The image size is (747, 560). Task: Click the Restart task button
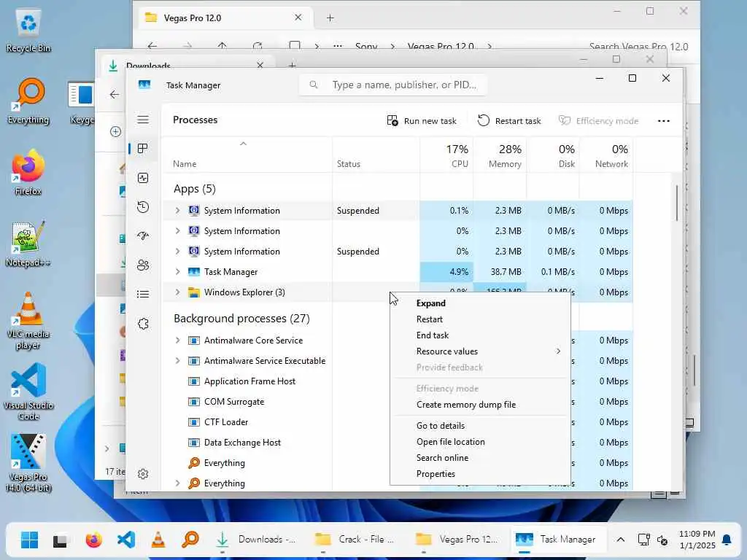(509, 121)
